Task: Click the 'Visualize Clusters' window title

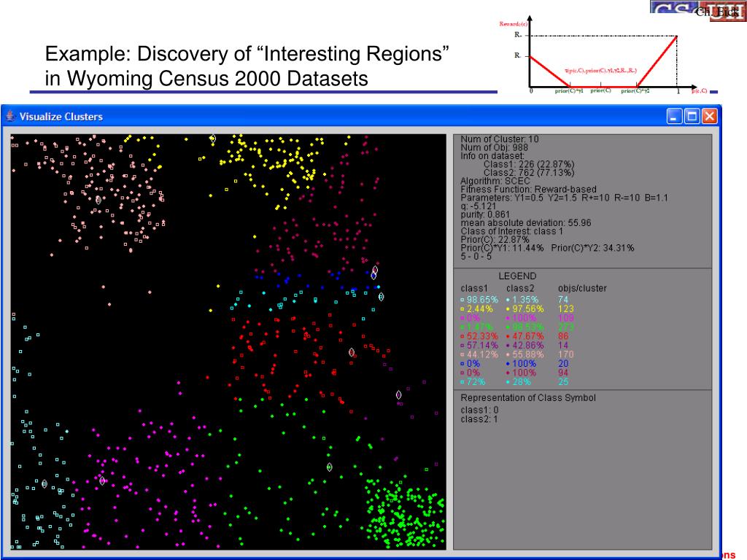Action: 61,117
